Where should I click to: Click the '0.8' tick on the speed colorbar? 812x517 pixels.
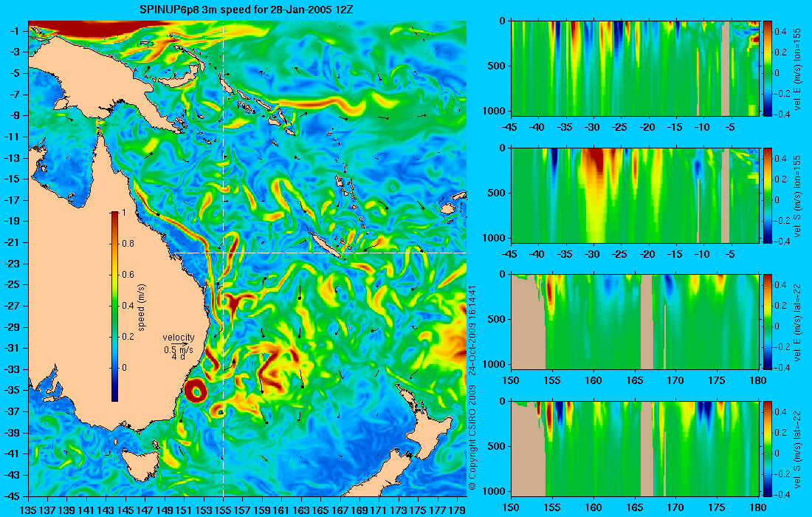(x=128, y=244)
